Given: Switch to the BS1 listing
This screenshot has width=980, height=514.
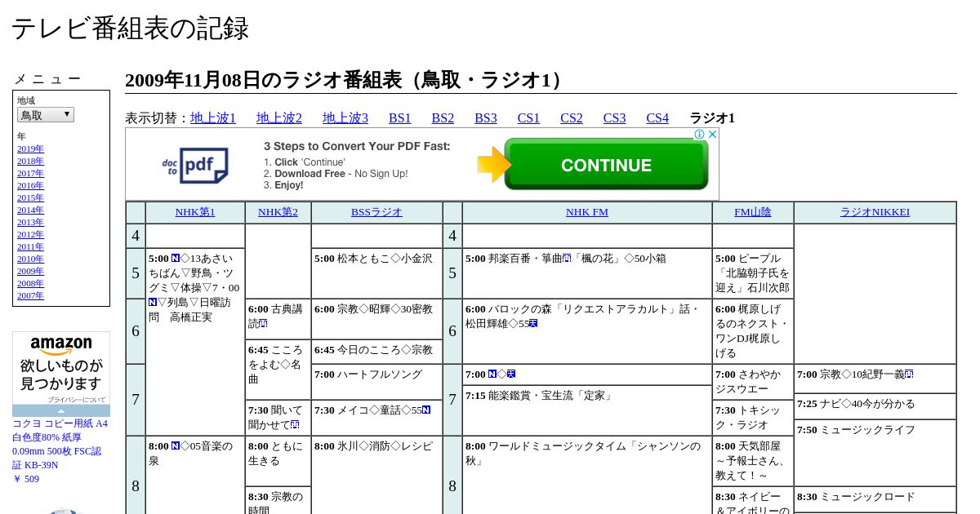Looking at the screenshot, I should pos(400,118).
